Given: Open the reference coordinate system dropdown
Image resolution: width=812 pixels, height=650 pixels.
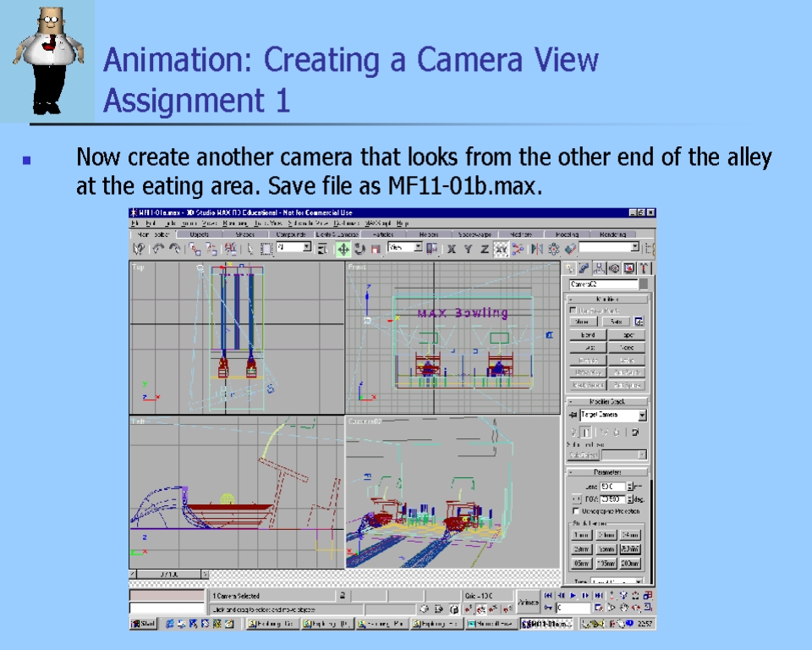Looking at the screenshot, I should tap(418, 247).
